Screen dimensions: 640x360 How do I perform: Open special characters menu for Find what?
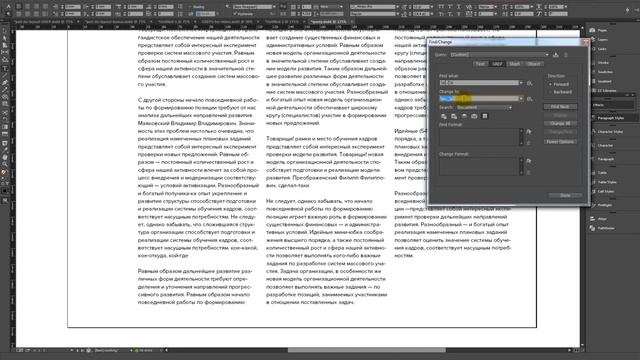[529, 83]
